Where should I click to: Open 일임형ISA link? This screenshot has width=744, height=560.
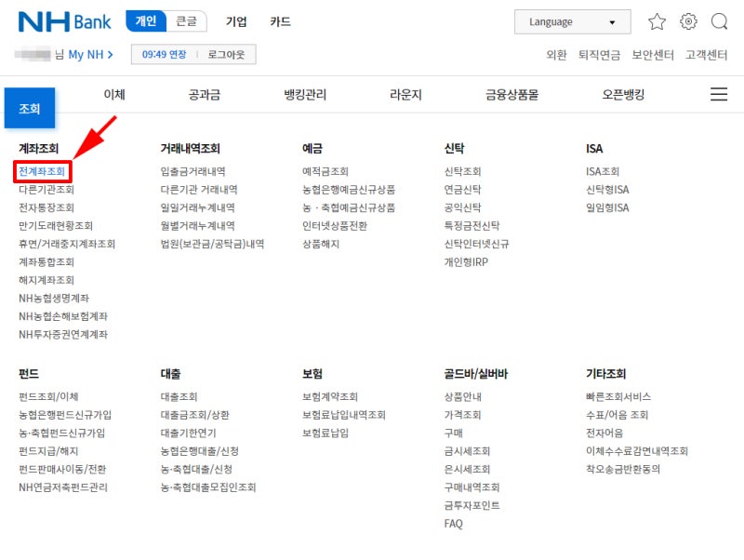pos(607,207)
